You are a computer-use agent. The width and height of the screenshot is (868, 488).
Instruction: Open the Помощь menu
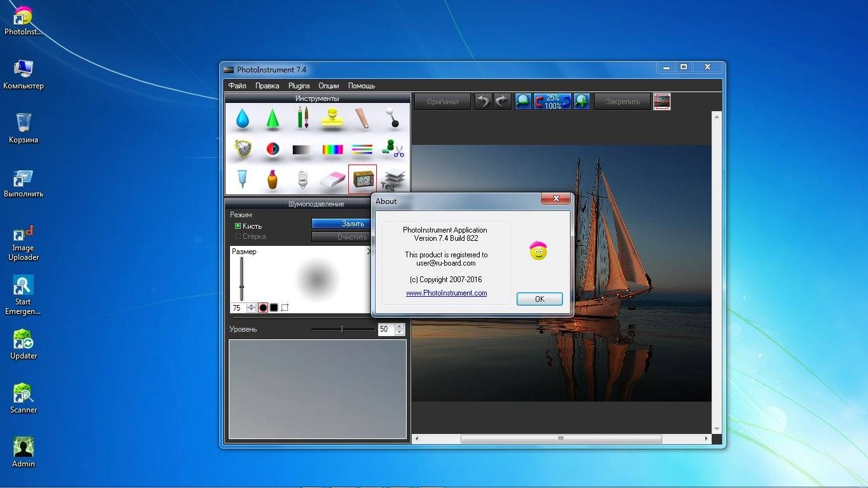[x=362, y=86]
